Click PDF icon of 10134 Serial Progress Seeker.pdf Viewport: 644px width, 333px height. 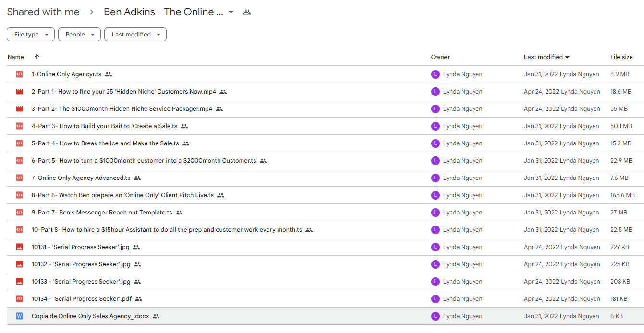pos(19,299)
